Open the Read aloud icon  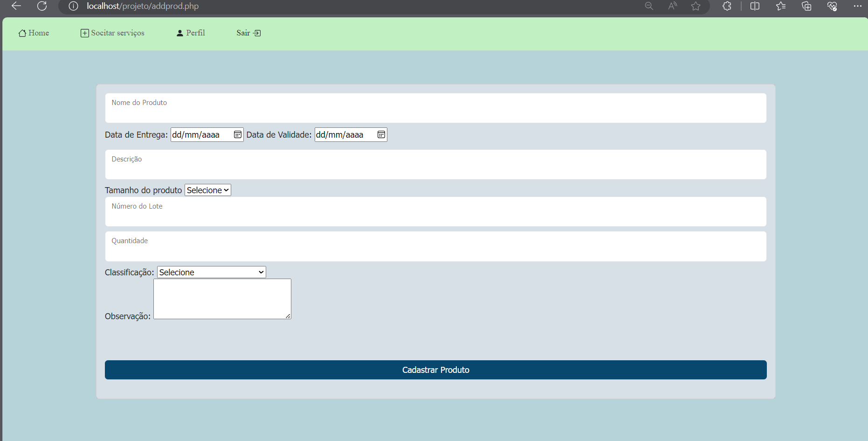[x=672, y=6]
